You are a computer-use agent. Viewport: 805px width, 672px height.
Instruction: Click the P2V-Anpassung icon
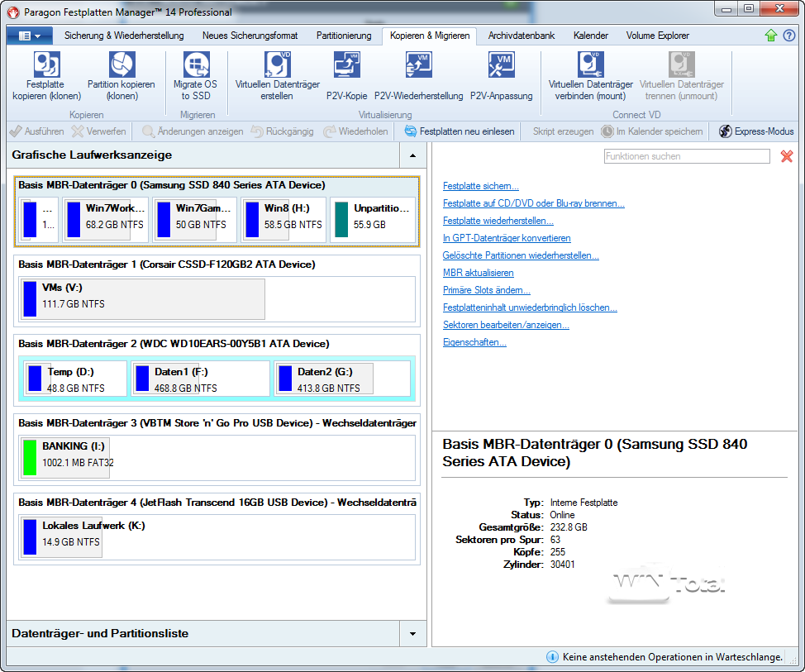tap(501, 65)
